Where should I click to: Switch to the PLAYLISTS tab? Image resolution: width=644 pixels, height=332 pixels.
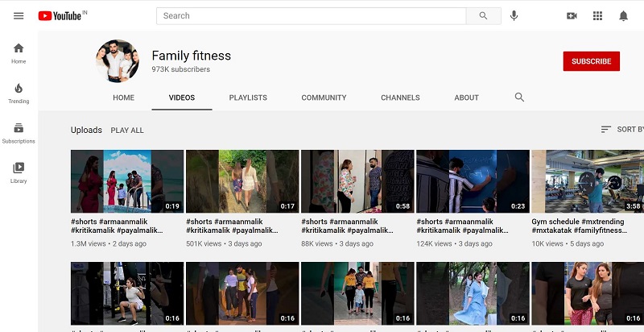pos(248,98)
